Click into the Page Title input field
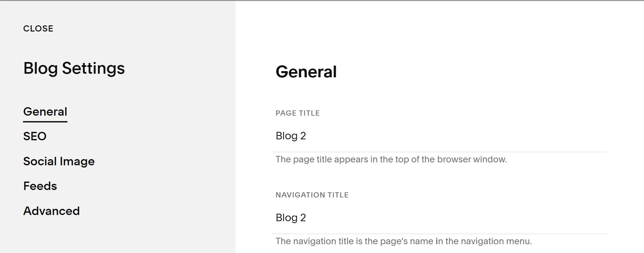The height and width of the screenshot is (253, 644). [x=440, y=136]
